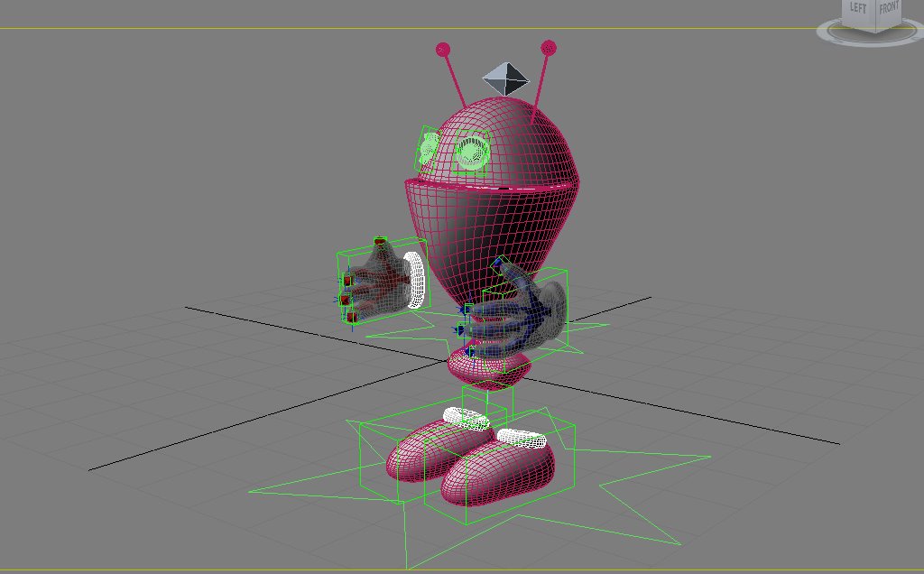Image resolution: width=924 pixels, height=574 pixels.
Task: Select the topmost red fingertip control box
Action: coord(347,281)
